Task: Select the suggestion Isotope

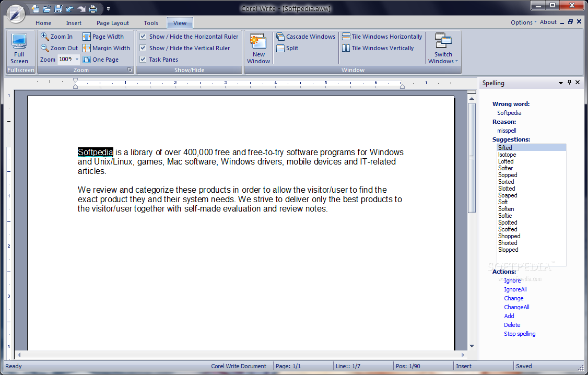Action: [x=532, y=155]
